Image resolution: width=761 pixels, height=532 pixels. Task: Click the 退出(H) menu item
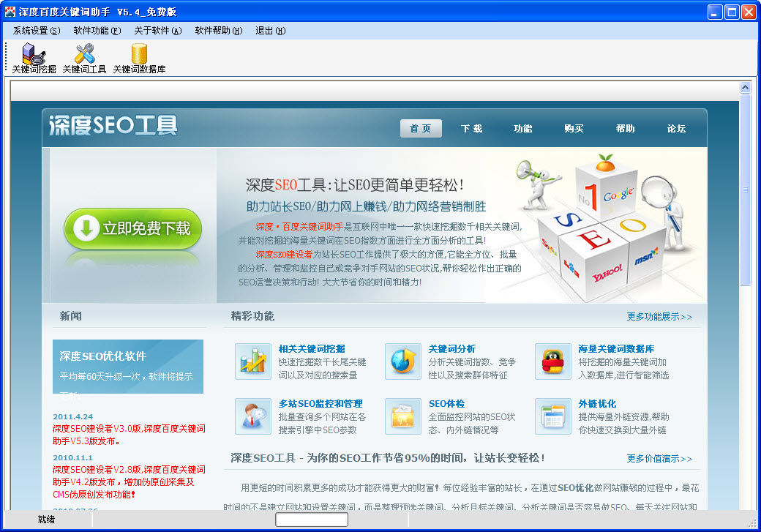pyautogui.click(x=270, y=31)
